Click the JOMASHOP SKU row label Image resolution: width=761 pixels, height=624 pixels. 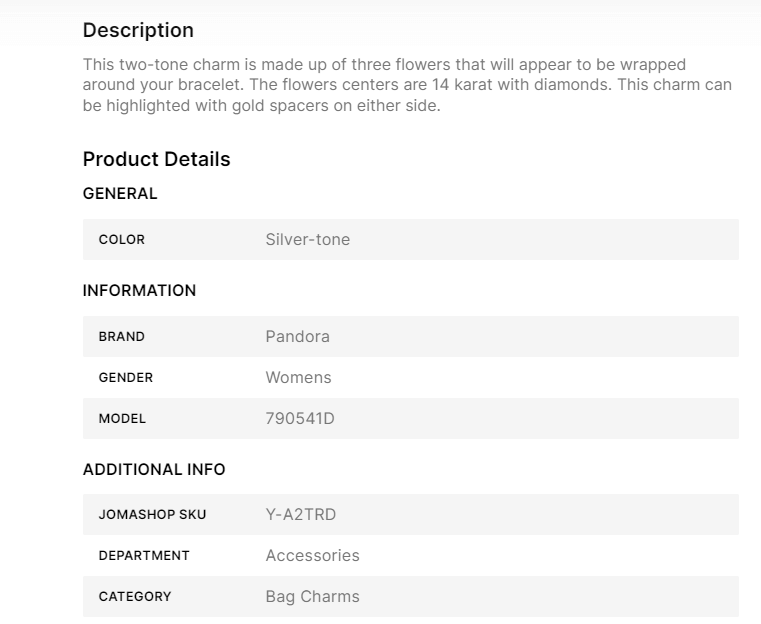pyautogui.click(x=150, y=515)
